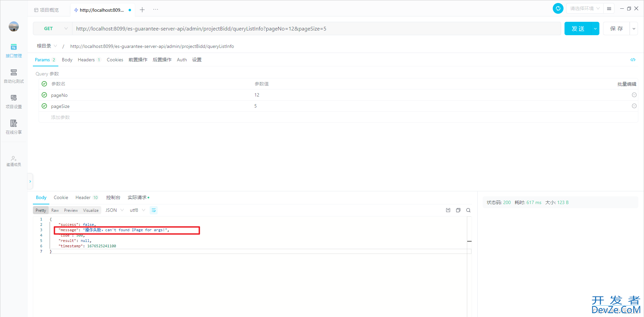
Task: Select Pretty response view
Action: click(x=41, y=210)
